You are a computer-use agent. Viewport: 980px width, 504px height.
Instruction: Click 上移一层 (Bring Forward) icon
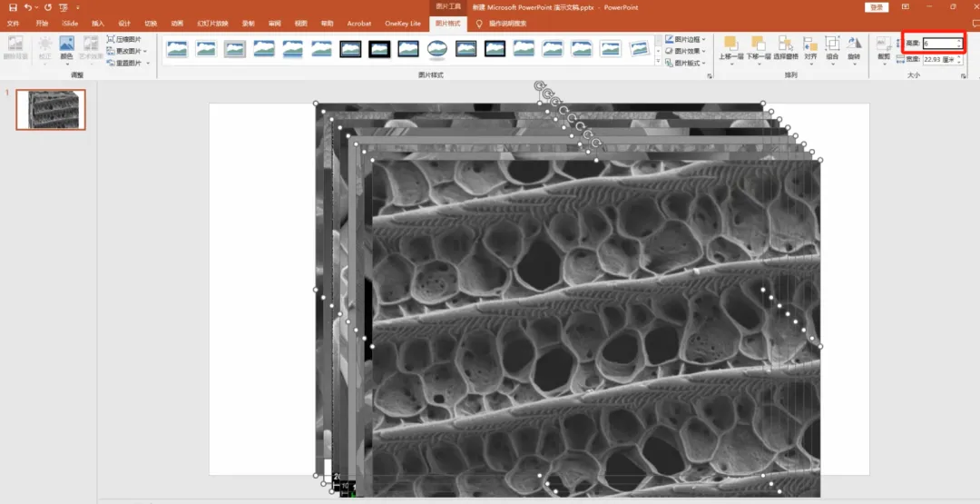click(730, 43)
